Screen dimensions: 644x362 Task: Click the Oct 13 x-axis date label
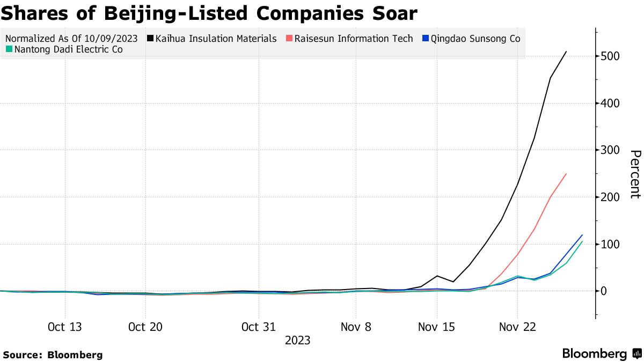64,327
